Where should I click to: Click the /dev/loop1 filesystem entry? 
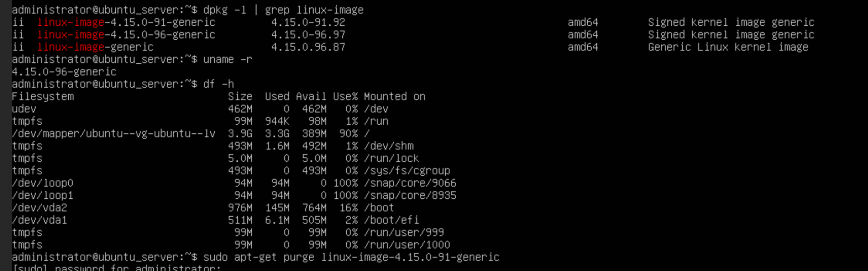[x=42, y=196]
